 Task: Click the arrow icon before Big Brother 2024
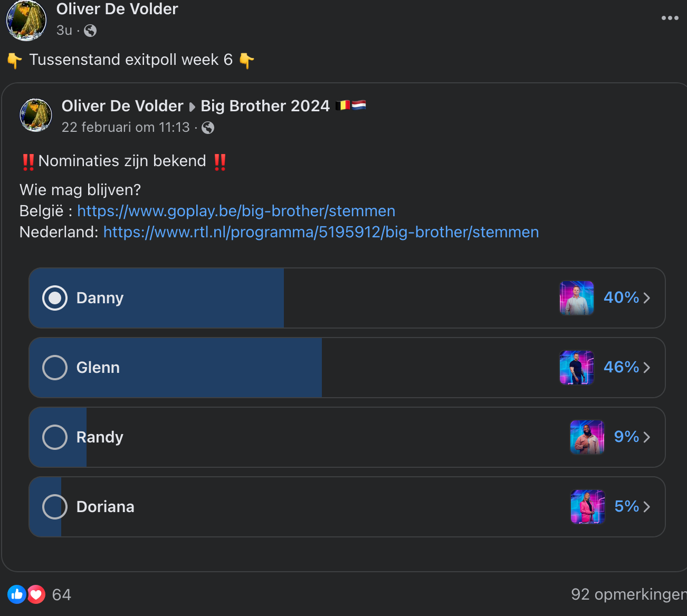click(192, 107)
